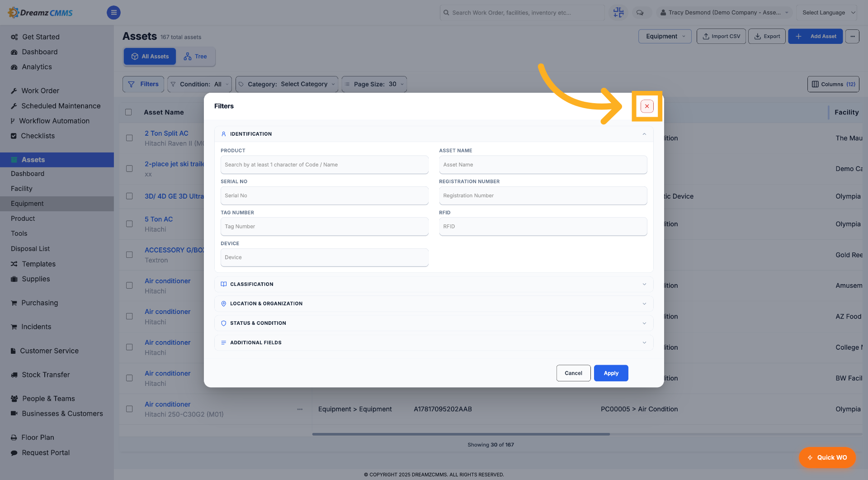Check the 3D/ 4D GE 3D Ultra row checkbox
Viewport: 868px width, 480px height.
coord(129,196)
